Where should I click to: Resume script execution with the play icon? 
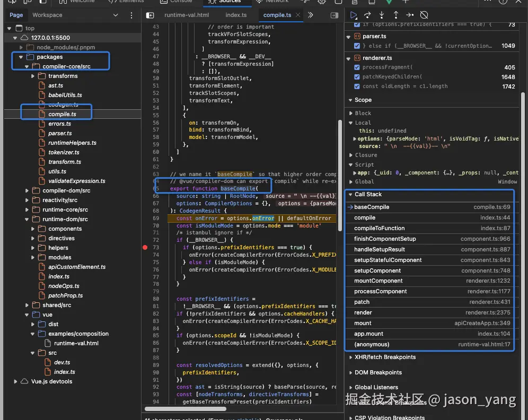354,15
